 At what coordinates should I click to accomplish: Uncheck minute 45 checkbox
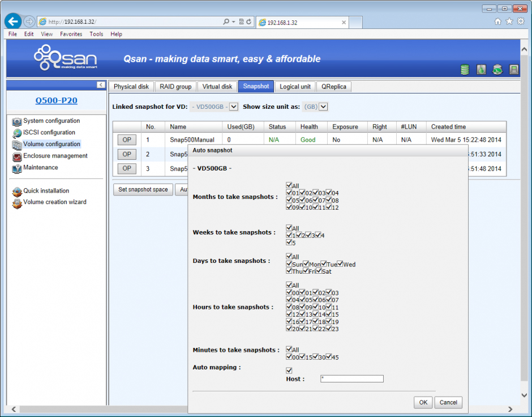[x=329, y=356]
